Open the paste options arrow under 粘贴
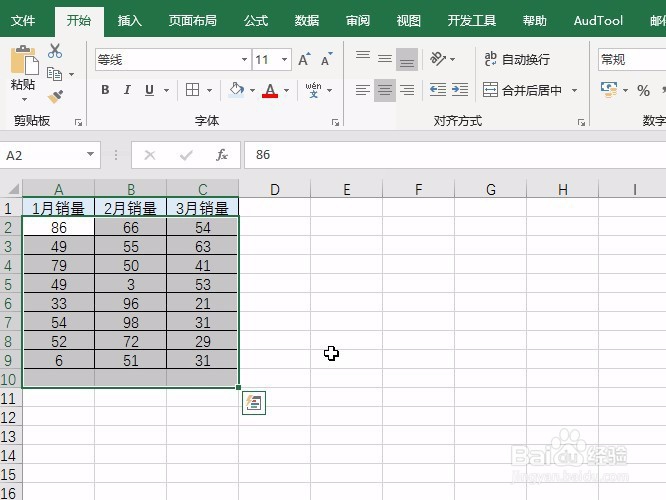This screenshot has height=500, width=666. point(24,99)
